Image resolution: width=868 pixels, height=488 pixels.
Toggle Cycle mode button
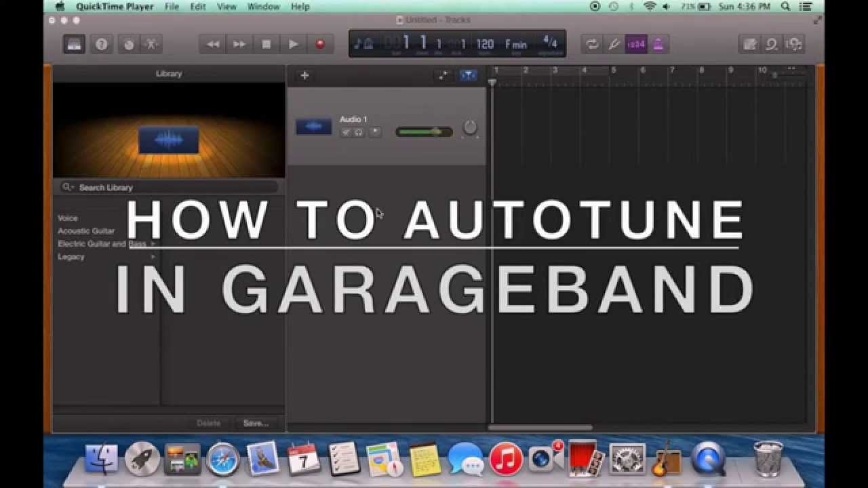(592, 45)
